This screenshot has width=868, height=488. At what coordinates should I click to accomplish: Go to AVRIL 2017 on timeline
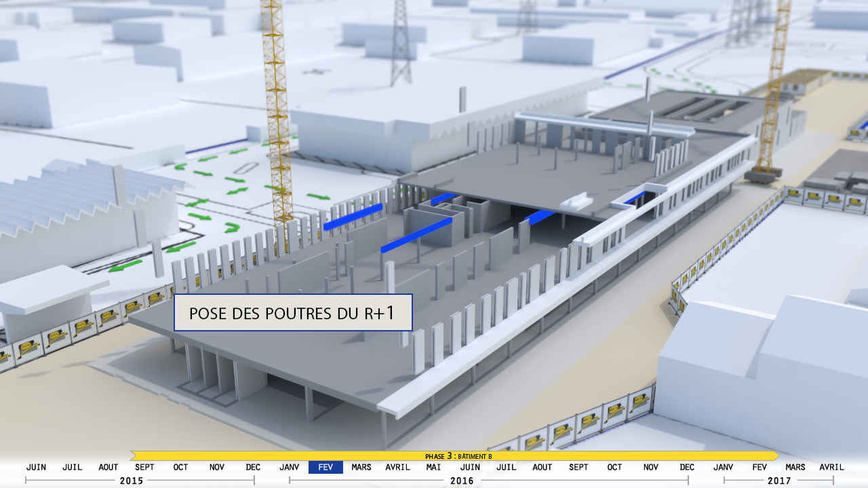click(832, 467)
